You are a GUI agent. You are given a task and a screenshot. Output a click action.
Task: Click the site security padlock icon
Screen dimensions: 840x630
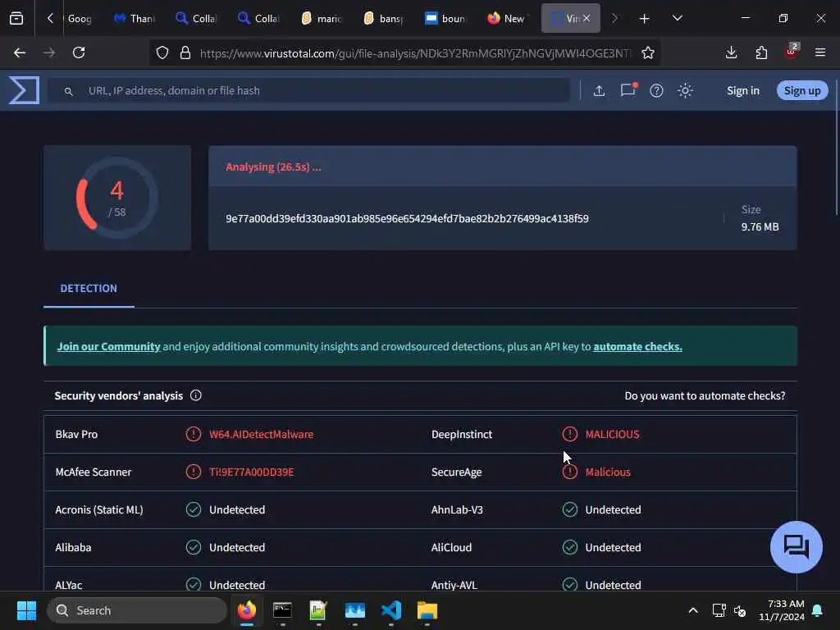pos(185,52)
